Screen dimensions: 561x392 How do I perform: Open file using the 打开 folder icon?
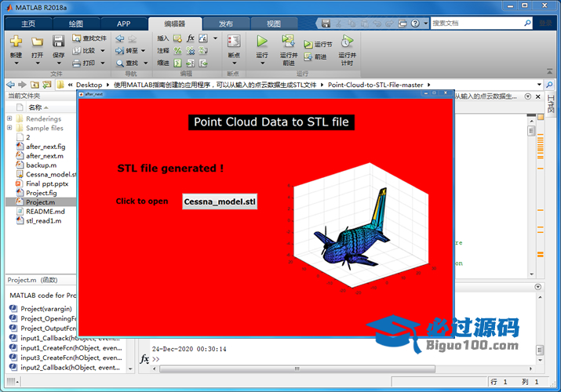click(37, 42)
